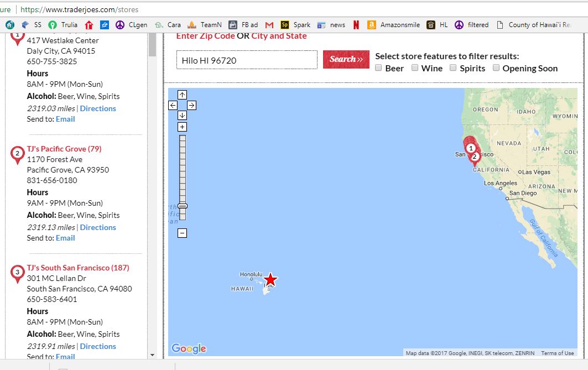Open the TeamN bookmark
This screenshot has height=370, width=588.
204,25
